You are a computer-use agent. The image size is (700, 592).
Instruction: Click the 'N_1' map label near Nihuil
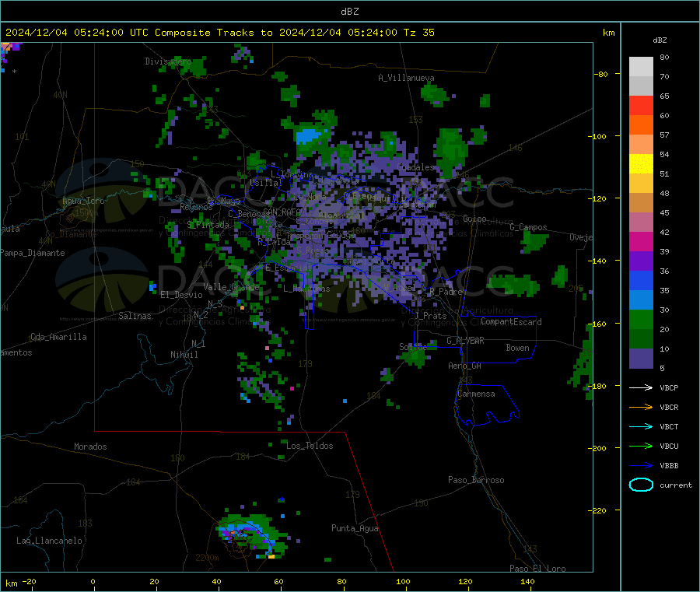click(x=198, y=344)
